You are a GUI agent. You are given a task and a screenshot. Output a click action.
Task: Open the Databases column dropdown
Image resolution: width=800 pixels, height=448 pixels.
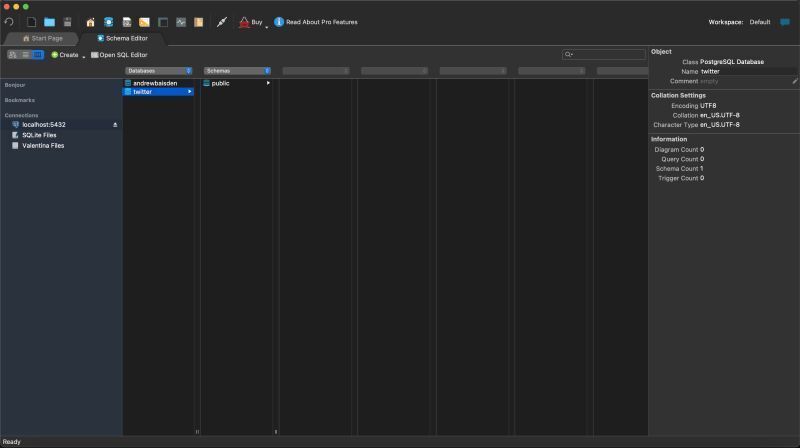click(159, 71)
